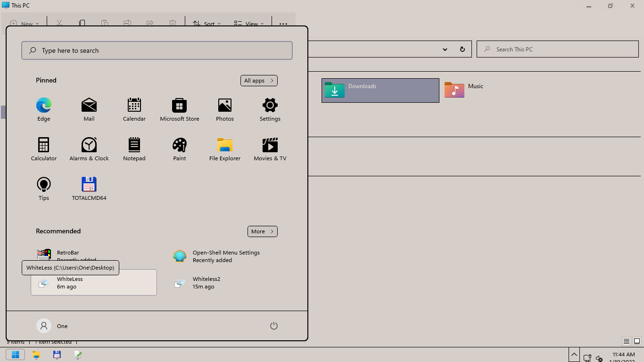Image resolution: width=644 pixels, height=362 pixels.
Task: Open the Alarms & Clock app
Action: coord(89,145)
